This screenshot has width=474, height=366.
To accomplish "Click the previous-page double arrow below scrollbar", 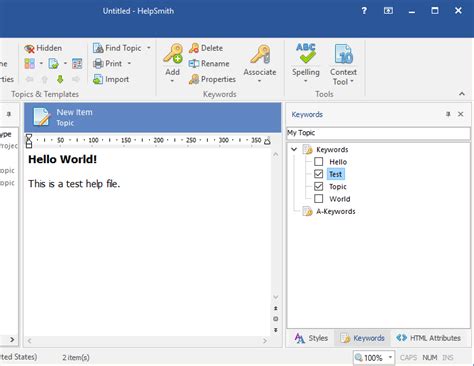I will (276, 308).
